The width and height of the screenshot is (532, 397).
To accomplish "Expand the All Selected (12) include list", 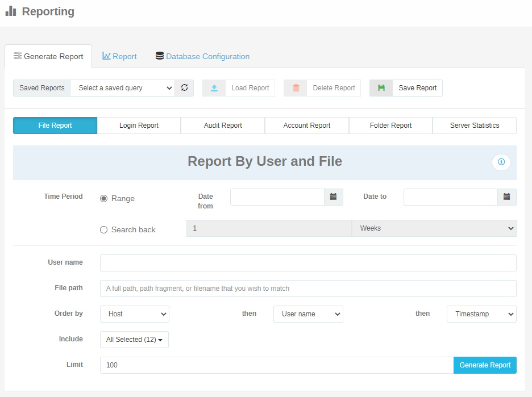I will (x=134, y=340).
